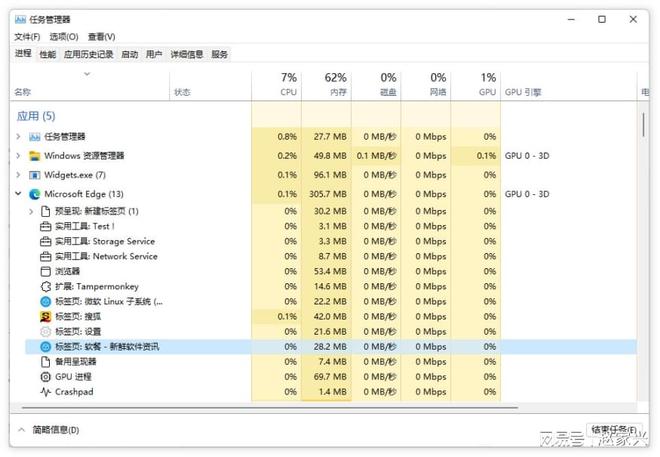
Task: Click the 软餐 tab favicon
Action: [x=45, y=347]
